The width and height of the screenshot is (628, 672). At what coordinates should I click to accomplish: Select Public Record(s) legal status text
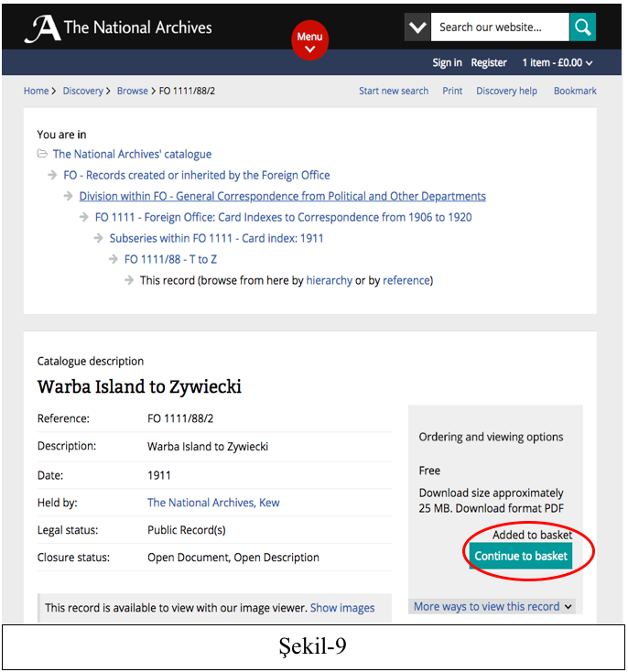pyautogui.click(x=187, y=530)
